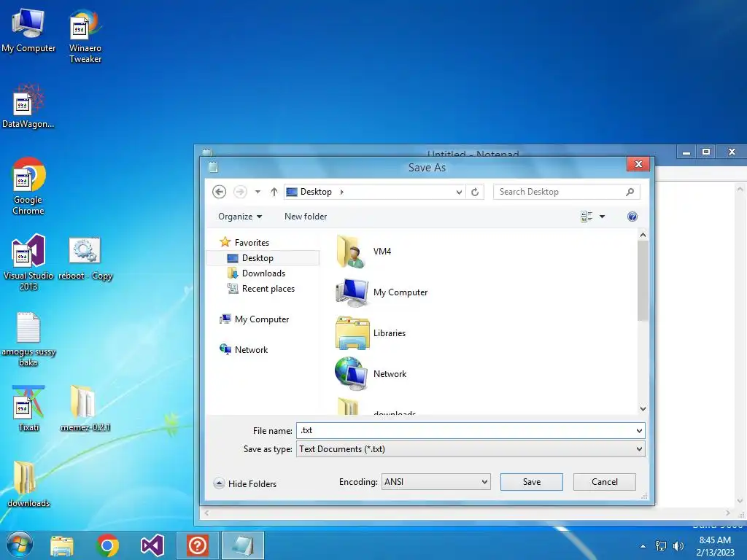The width and height of the screenshot is (747, 560).
Task: Click the search magnifier icon
Action: pos(630,192)
